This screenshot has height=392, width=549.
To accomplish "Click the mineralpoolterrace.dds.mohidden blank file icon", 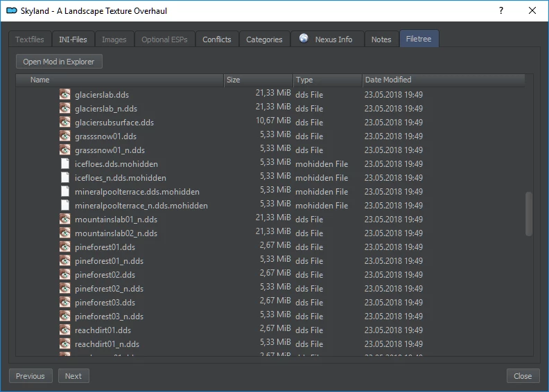I will [64, 191].
